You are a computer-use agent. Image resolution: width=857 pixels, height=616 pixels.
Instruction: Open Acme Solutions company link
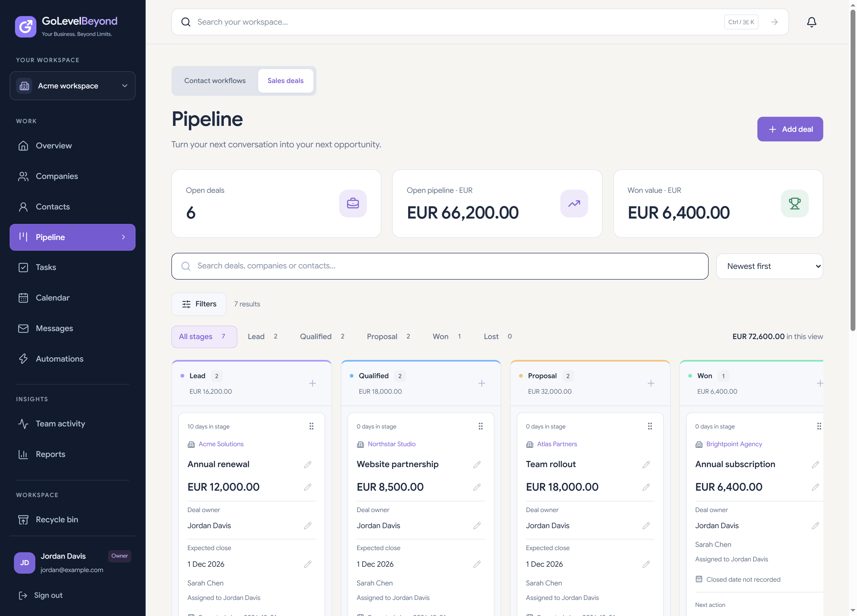tap(221, 444)
